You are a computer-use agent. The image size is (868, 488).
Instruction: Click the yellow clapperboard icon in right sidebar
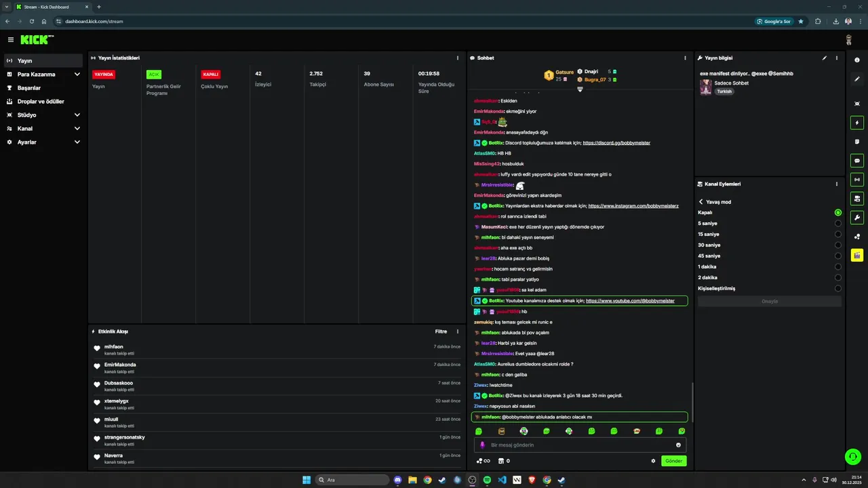(857, 256)
